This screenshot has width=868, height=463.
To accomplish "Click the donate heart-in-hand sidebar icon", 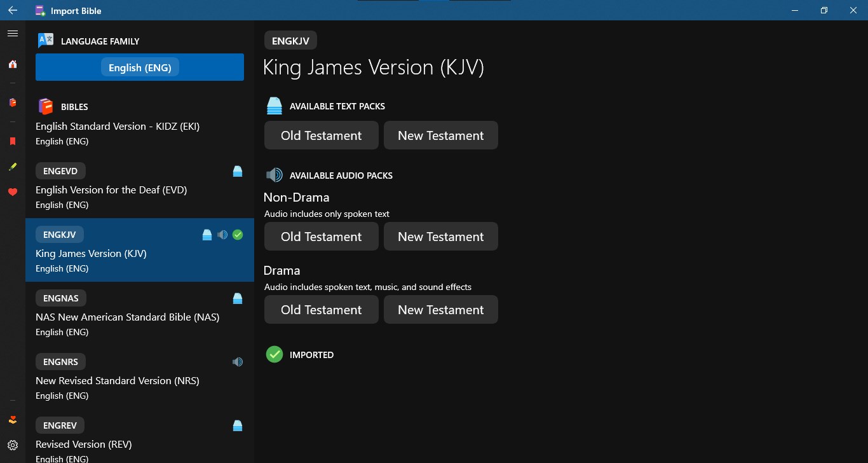I will pyautogui.click(x=13, y=420).
